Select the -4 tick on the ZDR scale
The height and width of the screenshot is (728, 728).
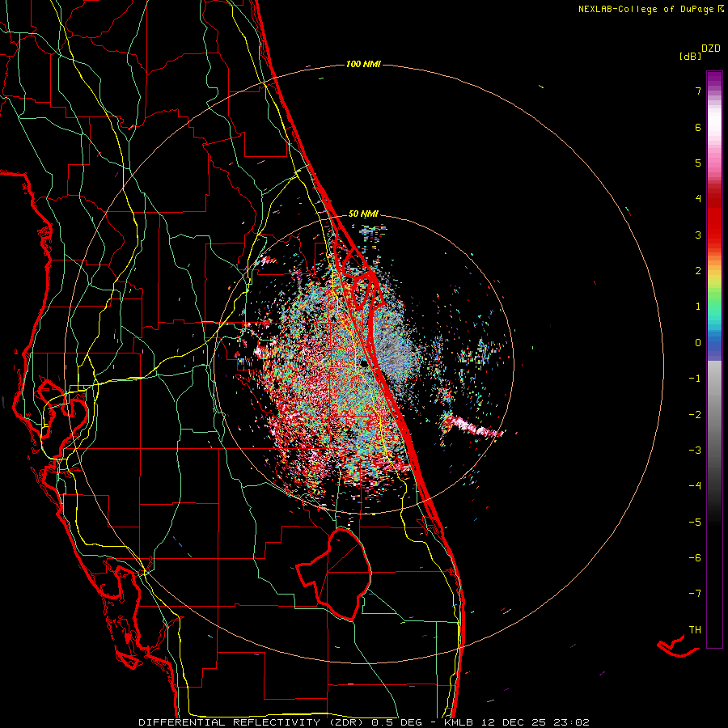coord(695,486)
